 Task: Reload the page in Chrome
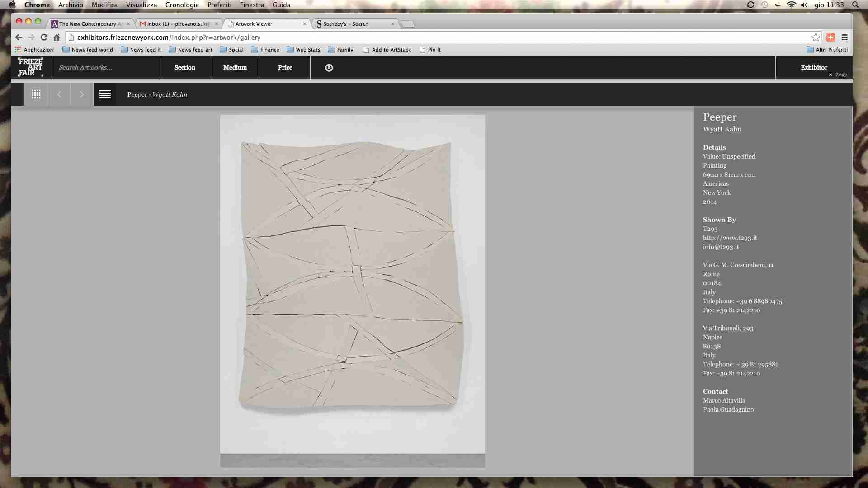point(44,38)
